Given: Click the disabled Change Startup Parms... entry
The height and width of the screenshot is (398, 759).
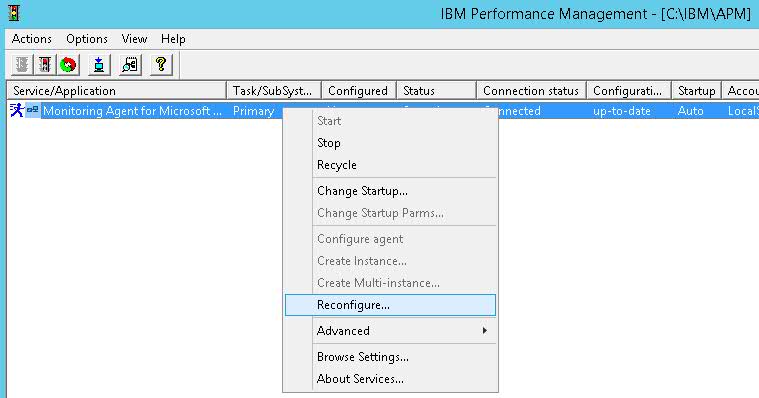Looking at the screenshot, I should pyautogui.click(x=390, y=213).
